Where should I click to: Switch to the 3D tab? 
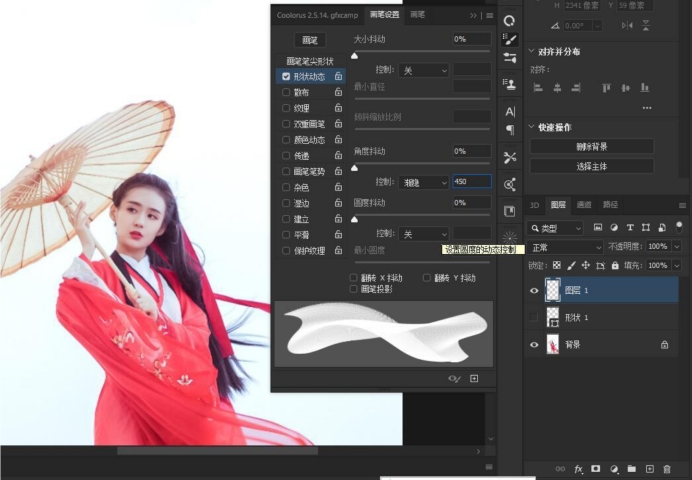[x=534, y=205]
